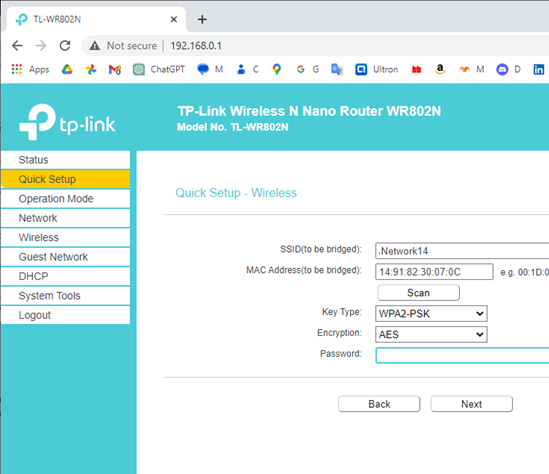Open the orange wave M bookmark

pos(471,69)
